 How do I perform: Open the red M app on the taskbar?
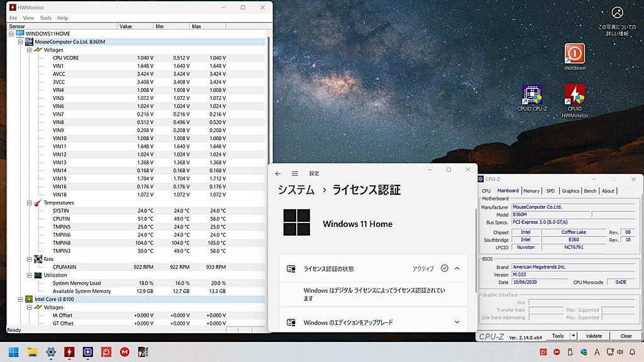[x=125, y=352]
